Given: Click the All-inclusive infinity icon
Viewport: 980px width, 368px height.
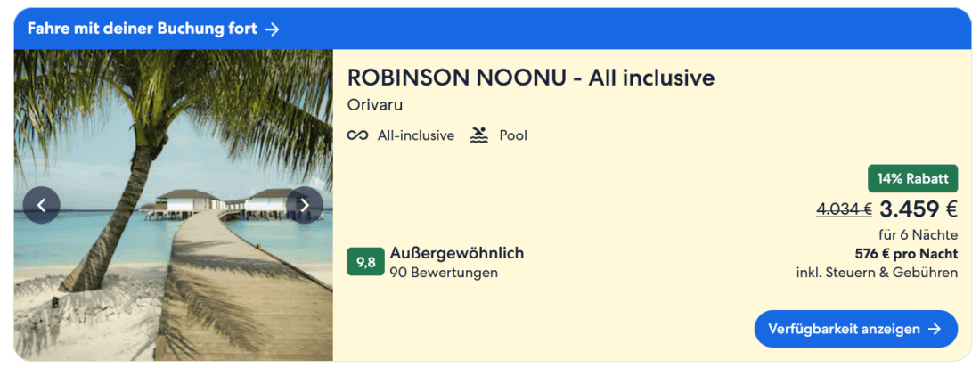Looking at the screenshot, I should click(x=357, y=136).
